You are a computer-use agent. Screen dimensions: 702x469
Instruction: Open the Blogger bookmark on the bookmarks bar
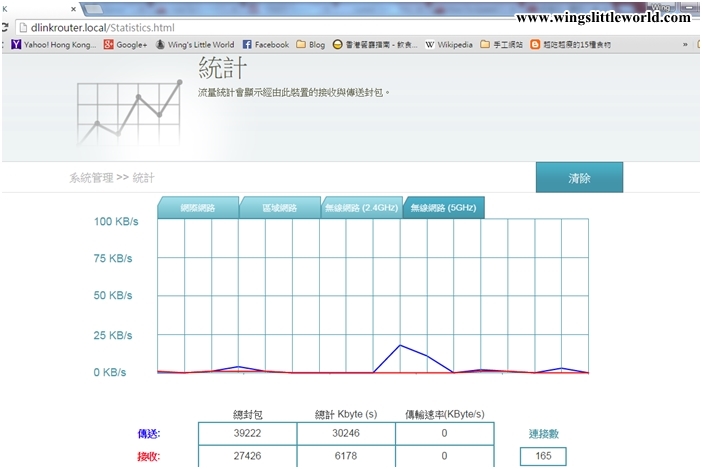[575, 45]
